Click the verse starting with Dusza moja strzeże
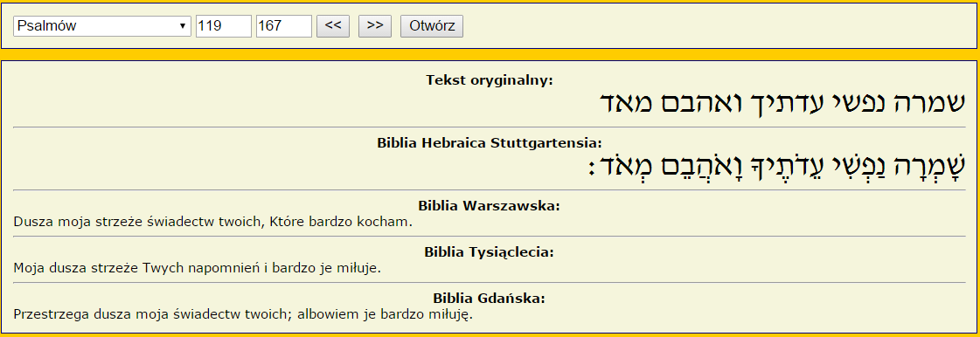This screenshot has width=980, height=337. 213,222
